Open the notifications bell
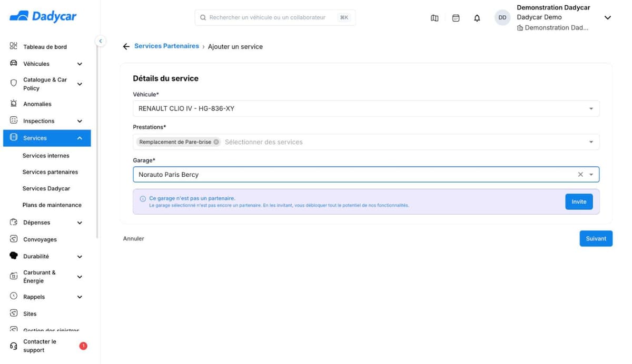Image resolution: width=632 pixels, height=364 pixels. click(x=477, y=18)
